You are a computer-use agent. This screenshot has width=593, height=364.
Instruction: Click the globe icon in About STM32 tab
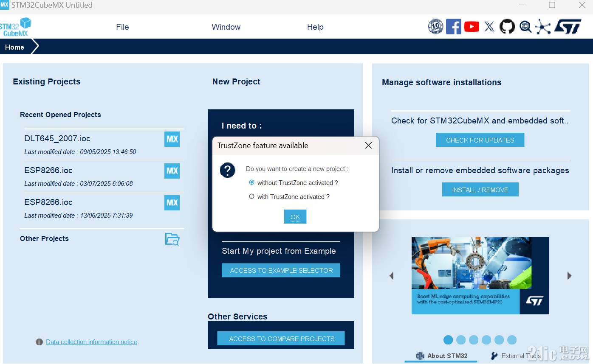tap(420, 356)
